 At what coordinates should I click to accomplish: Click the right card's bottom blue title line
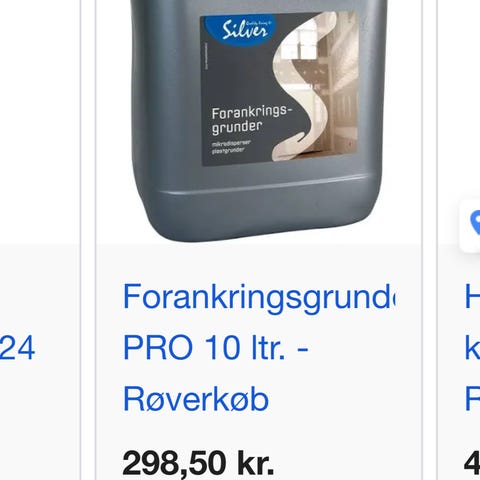click(x=473, y=399)
